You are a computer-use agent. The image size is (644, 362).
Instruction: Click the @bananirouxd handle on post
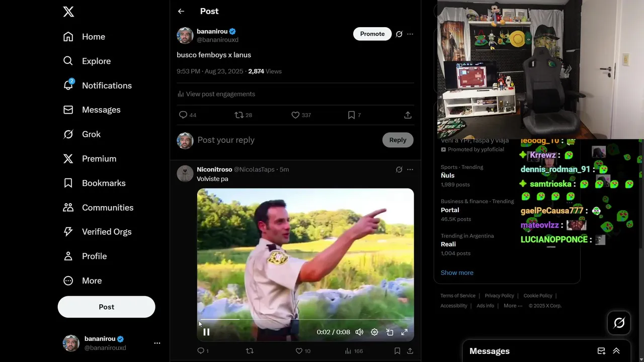217,40
